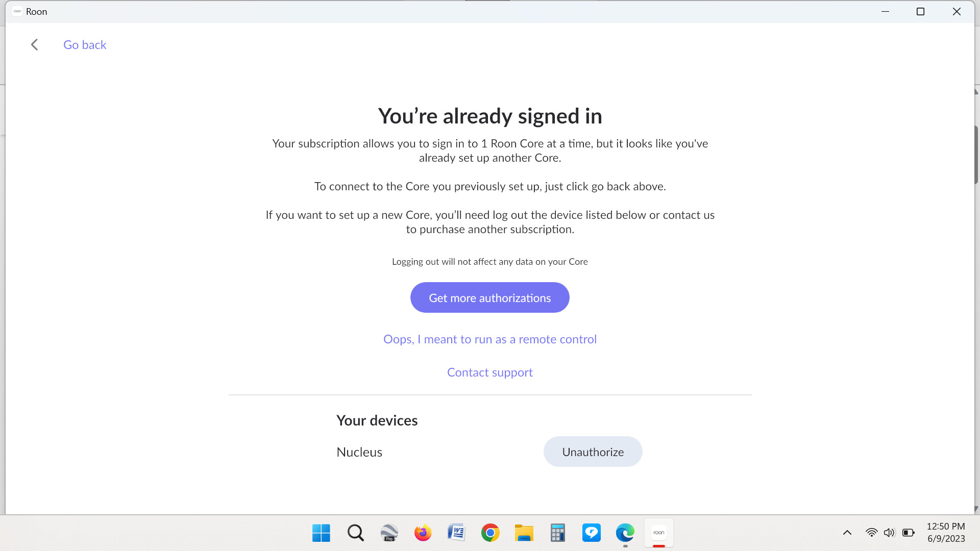The height and width of the screenshot is (551, 980).
Task: Click the volume speaker tray icon
Action: tap(889, 533)
